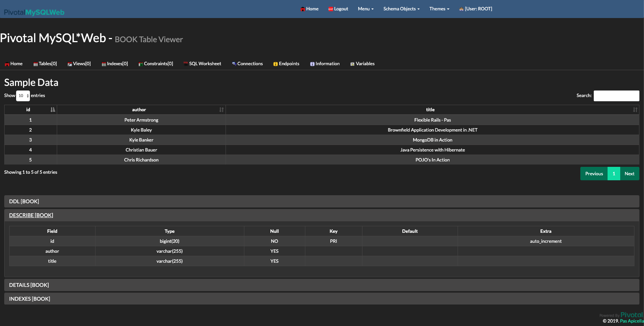
Task: Click the Christian Bauer author cell
Action: click(x=141, y=150)
